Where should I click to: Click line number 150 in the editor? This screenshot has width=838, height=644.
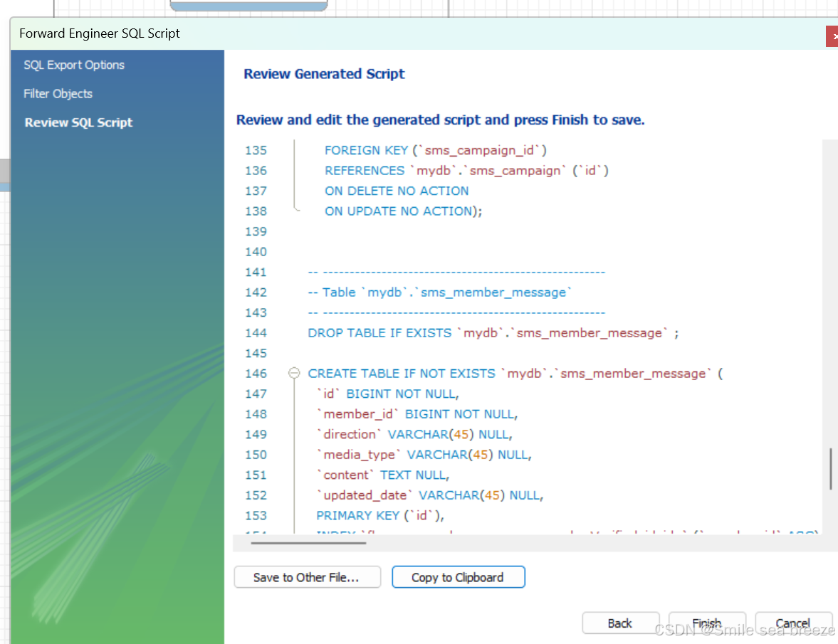256,454
